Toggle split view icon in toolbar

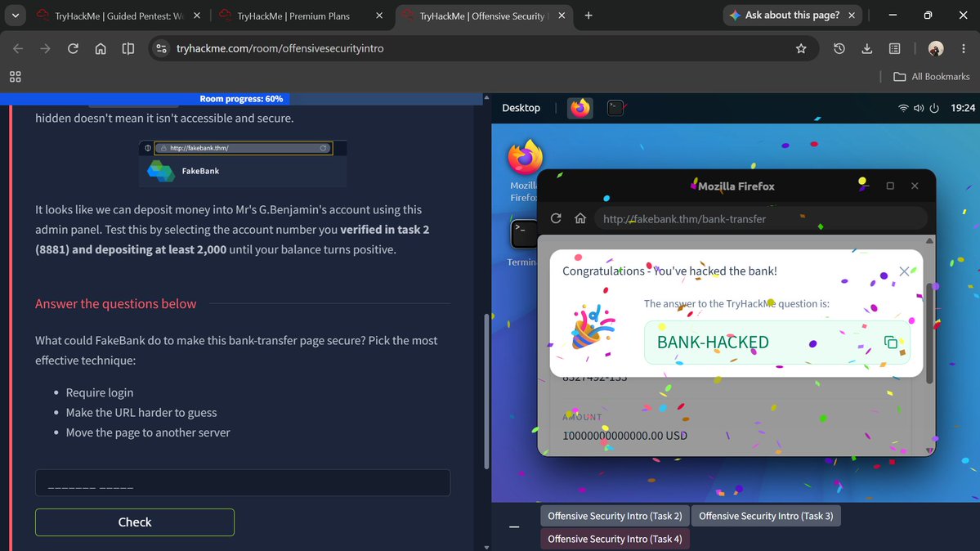[128, 48]
